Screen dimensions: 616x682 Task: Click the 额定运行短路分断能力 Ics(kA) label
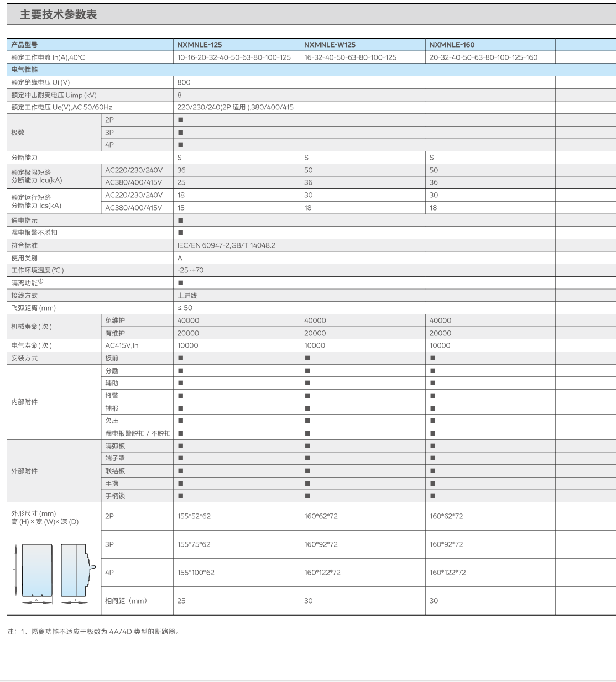click(36, 201)
